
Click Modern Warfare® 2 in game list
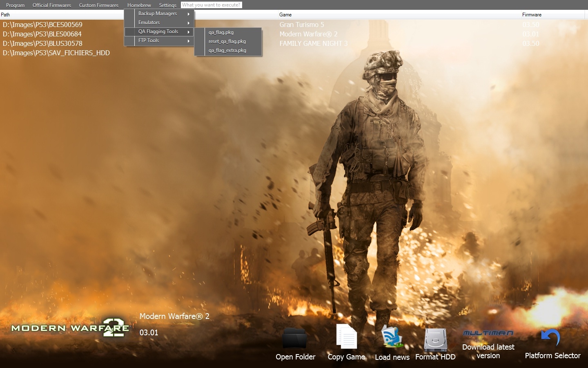309,34
